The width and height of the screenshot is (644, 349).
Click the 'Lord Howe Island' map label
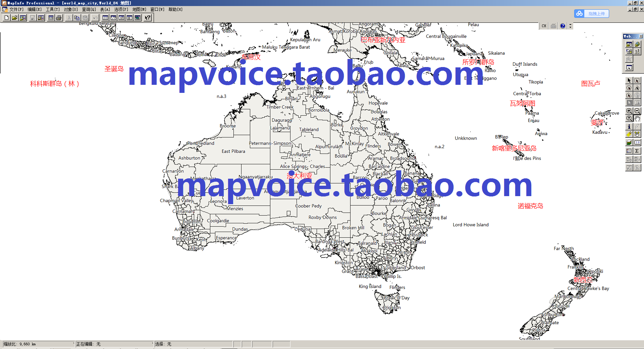pyautogui.click(x=471, y=225)
